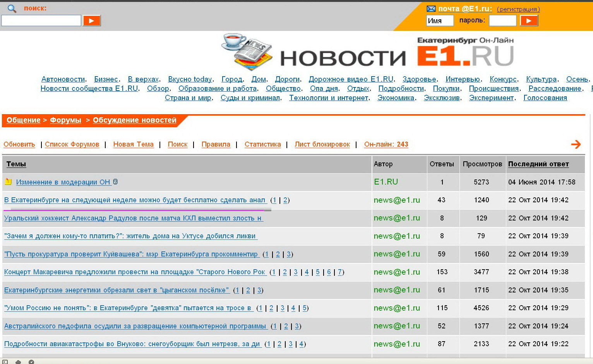Screen dimensions: 593x364
Task: Click the регистрация link
Action: (x=518, y=9)
